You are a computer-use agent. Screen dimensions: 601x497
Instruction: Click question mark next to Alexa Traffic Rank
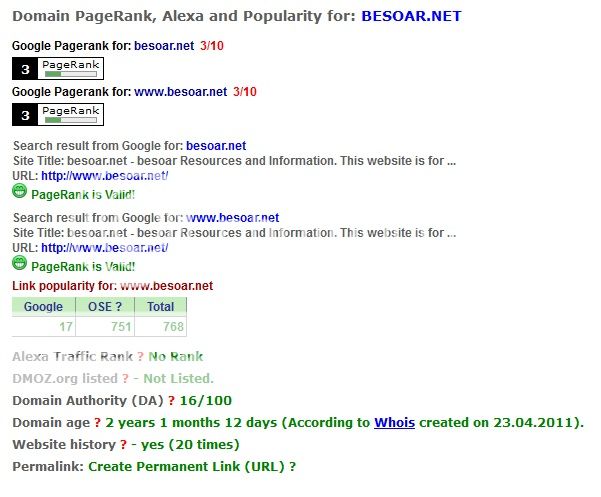point(140,357)
